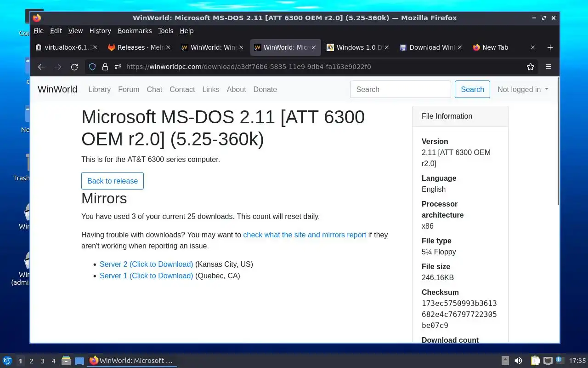The height and width of the screenshot is (368, 588).
Task: Switch to virtual desktop 3
Action: click(42, 361)
